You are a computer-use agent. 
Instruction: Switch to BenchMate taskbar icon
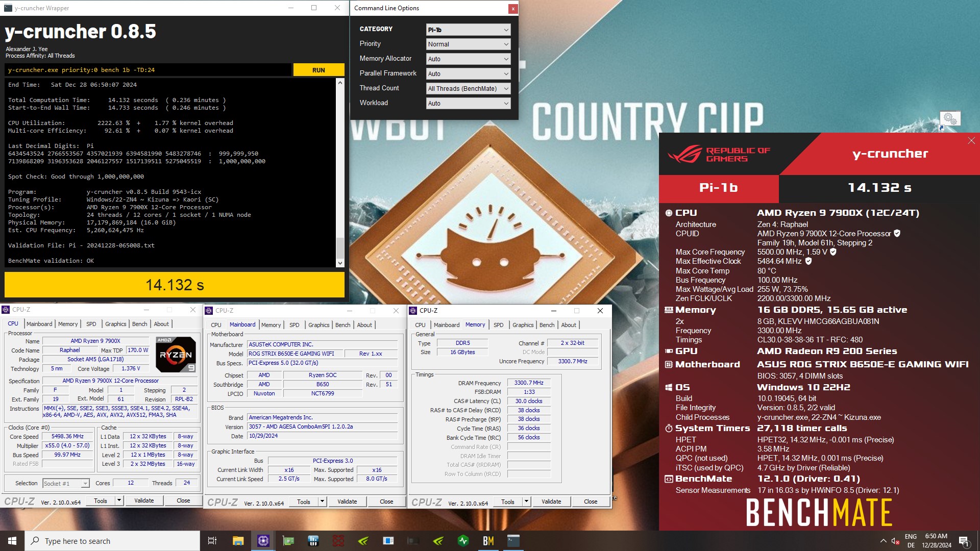coord(488,541)
